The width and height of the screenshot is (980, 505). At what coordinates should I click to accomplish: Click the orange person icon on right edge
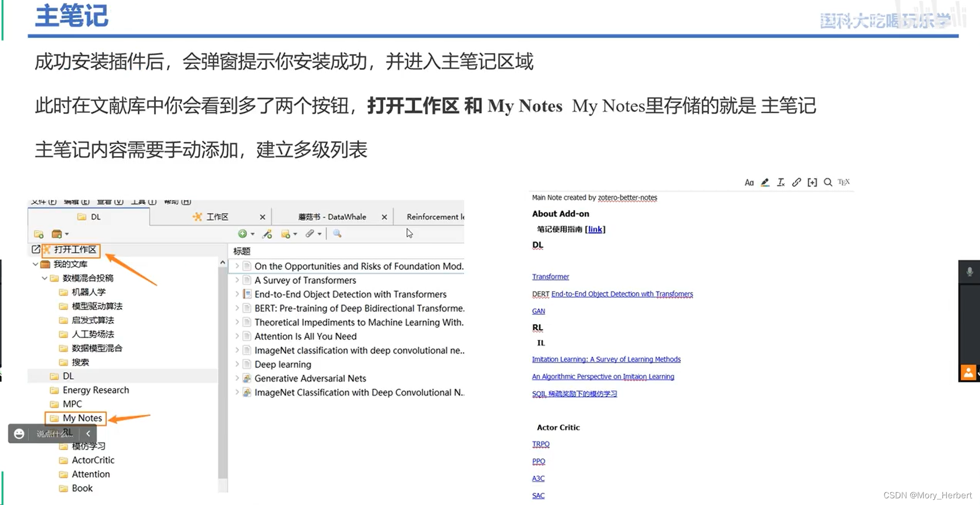point(968,372)
